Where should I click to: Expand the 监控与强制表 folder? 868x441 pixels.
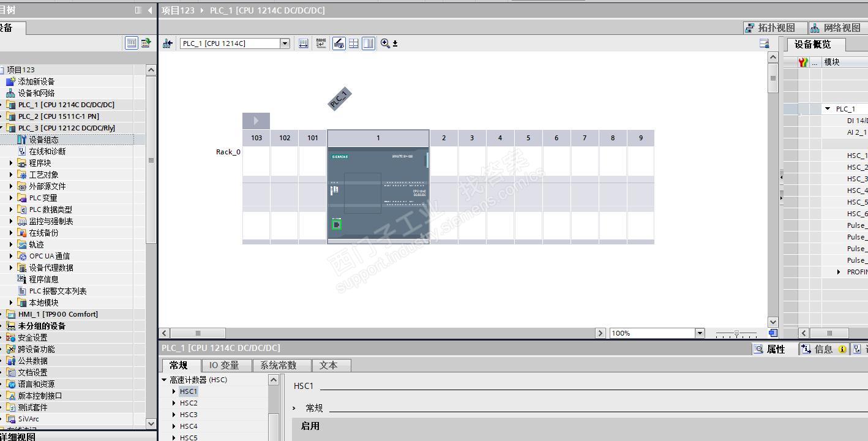(11, 221)
